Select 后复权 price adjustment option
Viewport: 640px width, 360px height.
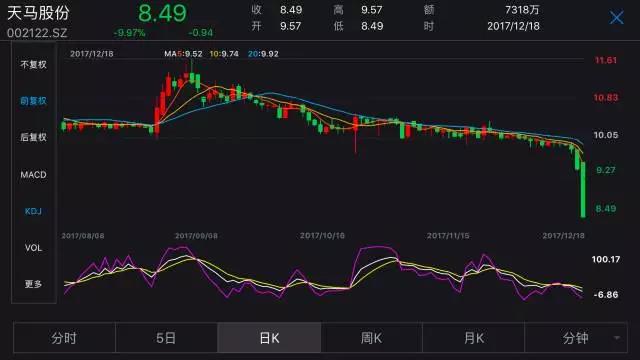(33, 137)
